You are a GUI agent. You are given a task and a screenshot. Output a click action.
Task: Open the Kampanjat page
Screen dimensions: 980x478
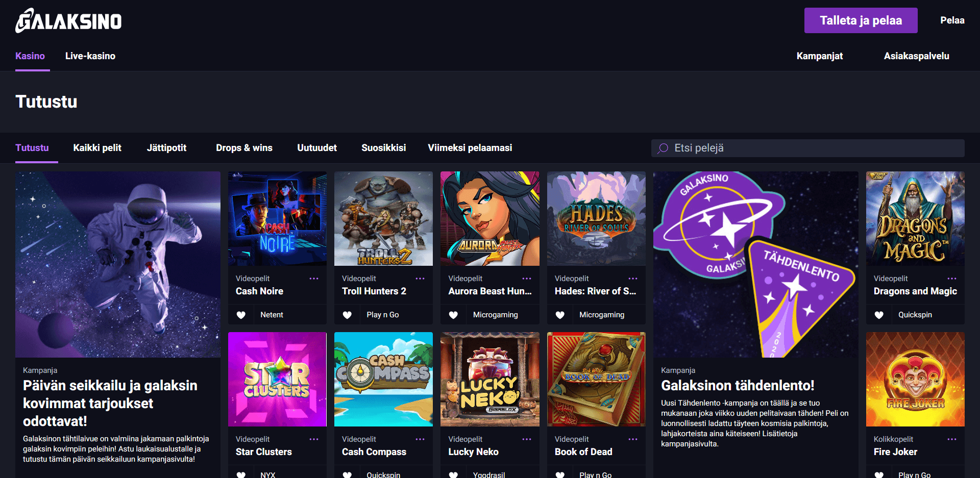point(820,56)
